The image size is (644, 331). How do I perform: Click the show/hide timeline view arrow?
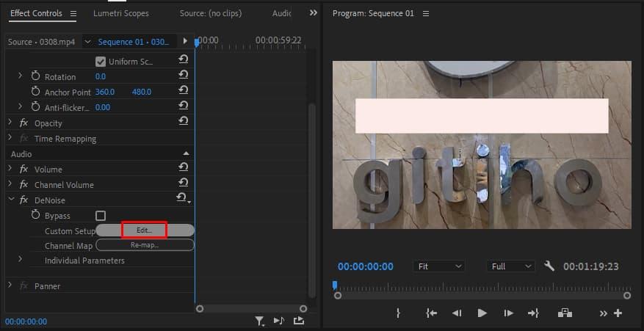[x=185, y=41]
